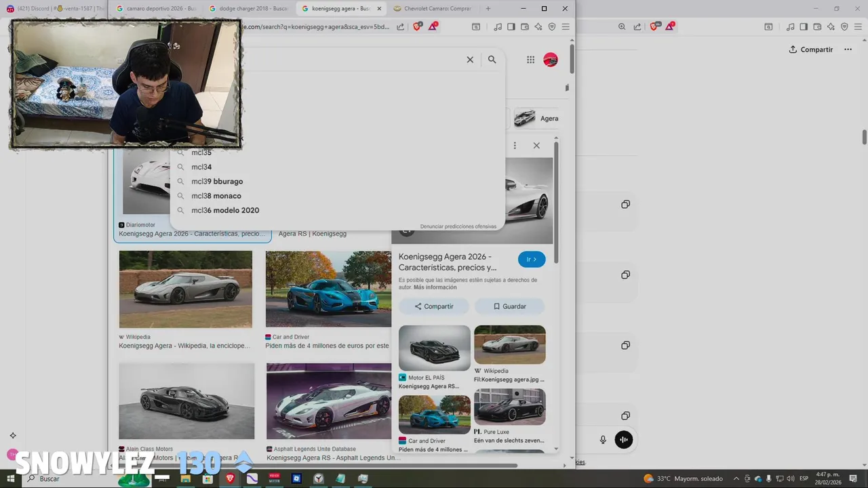The height and width of the screenshot is (488, 868).
Task: Open Leo AI icon in back window
Action: (831, 26)
